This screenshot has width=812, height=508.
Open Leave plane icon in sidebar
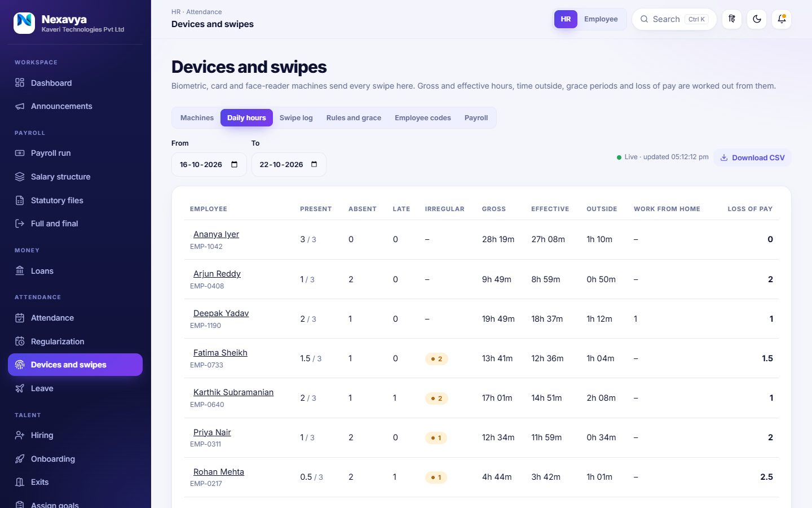tap(20, 388)
